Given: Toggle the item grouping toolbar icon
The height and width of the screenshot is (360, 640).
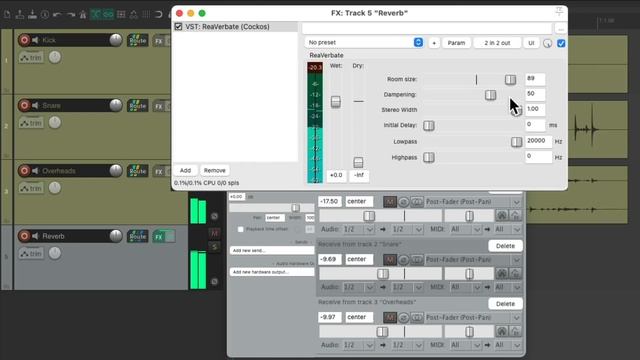Looking at the screenshot, I should click(108, 15).
